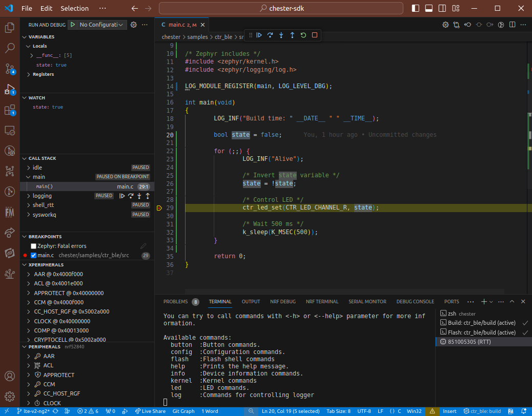Screen dimensions: 532x416
Task: Open the Selection menu
Action: pos(74,9)
